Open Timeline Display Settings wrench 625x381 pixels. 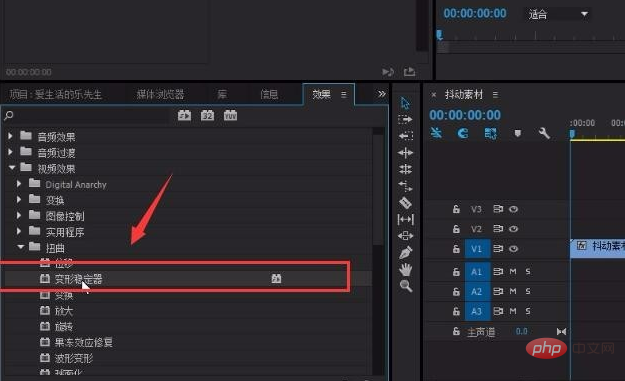[x=544, y=133]
